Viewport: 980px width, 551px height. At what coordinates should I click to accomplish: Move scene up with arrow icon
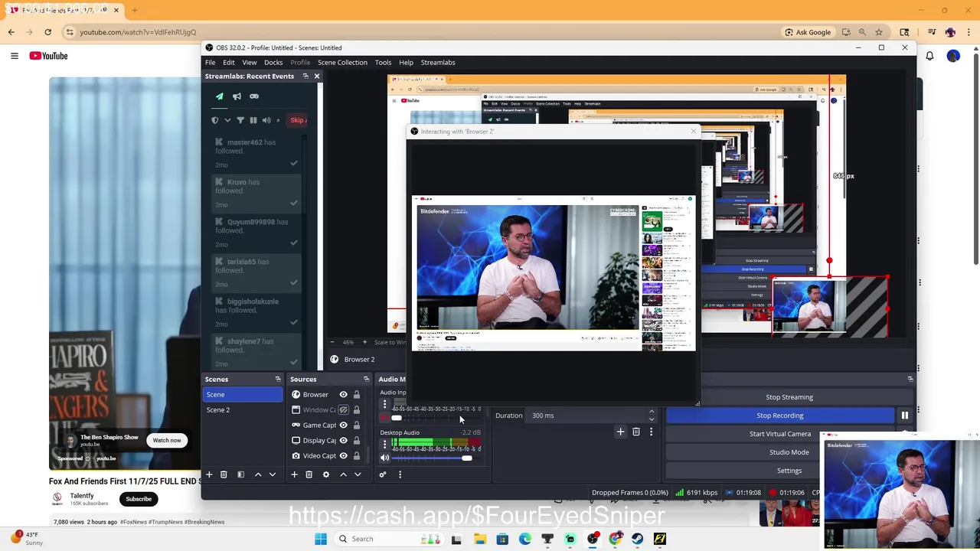258,474
